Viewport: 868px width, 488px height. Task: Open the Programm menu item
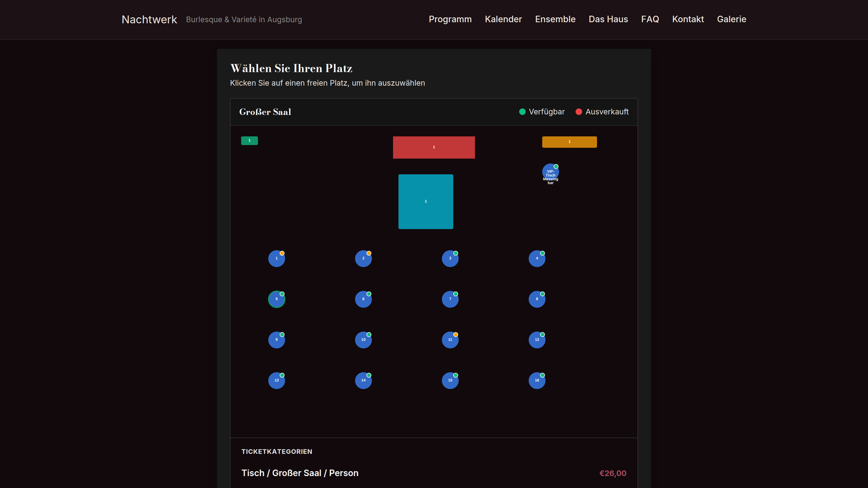click(450, 19)
